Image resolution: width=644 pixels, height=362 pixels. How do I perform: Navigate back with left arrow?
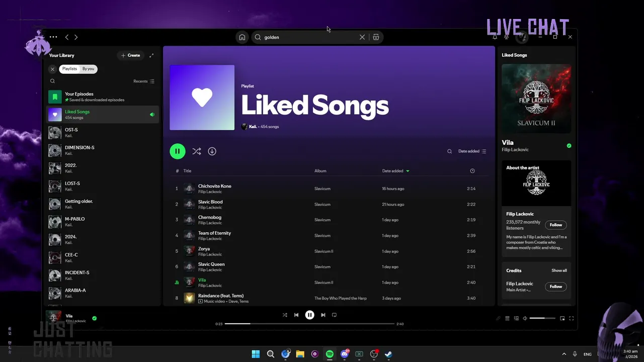click(x=66, y=37)
